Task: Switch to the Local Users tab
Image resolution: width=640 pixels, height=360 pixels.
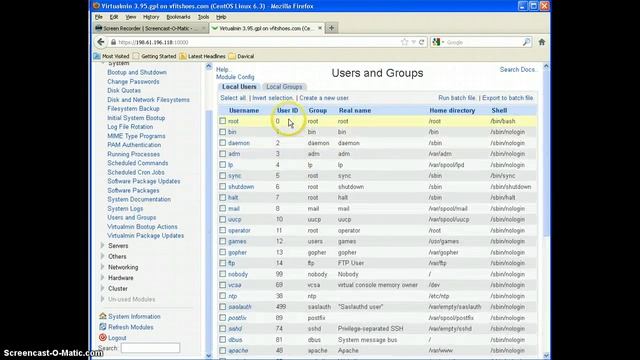Action: [239, 87]
